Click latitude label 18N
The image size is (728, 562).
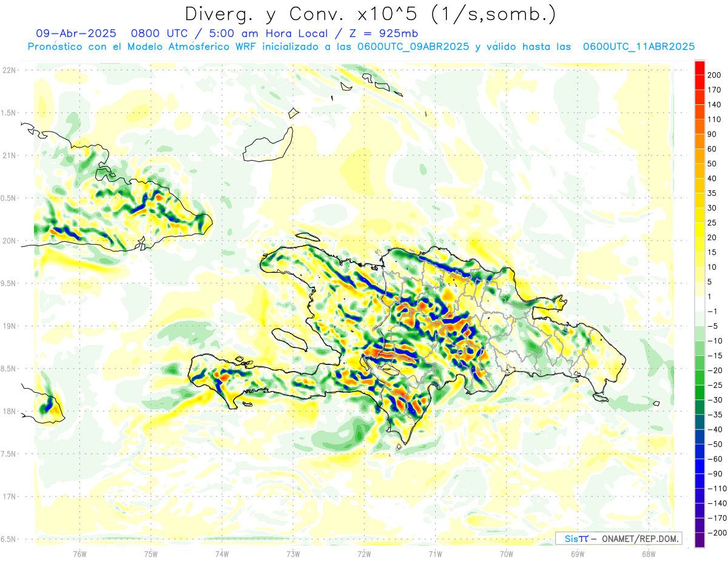(9, 412)
